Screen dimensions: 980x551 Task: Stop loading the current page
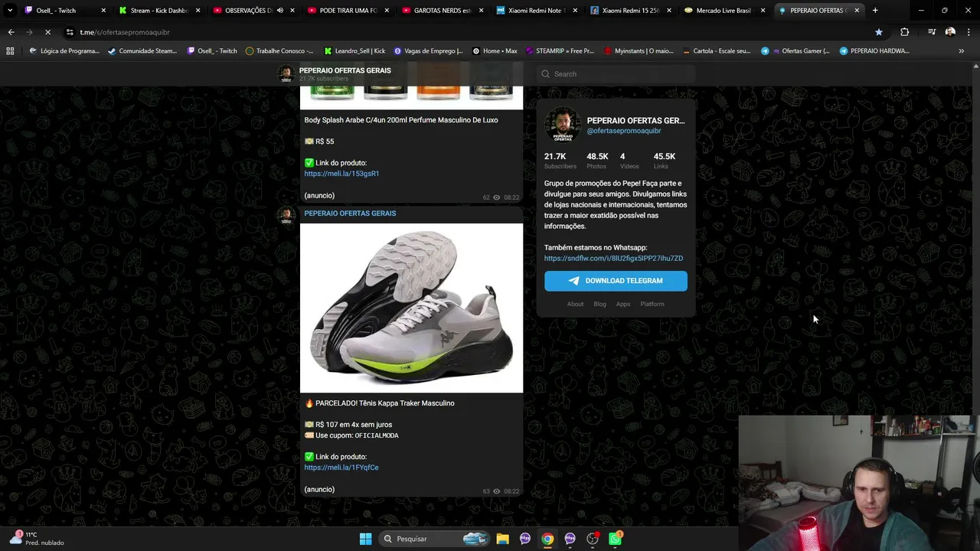tap(47, 32)
